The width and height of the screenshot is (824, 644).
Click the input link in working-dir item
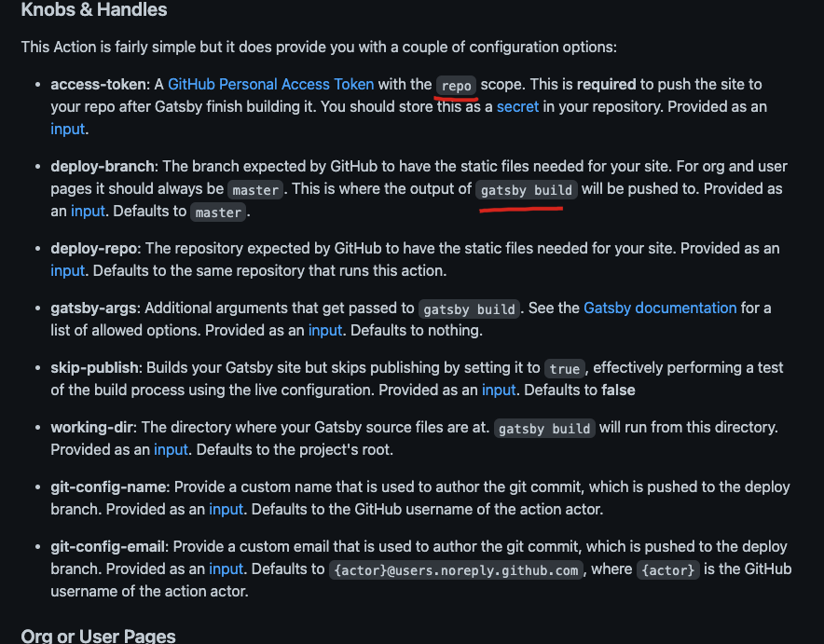click(x=171, y=449)
